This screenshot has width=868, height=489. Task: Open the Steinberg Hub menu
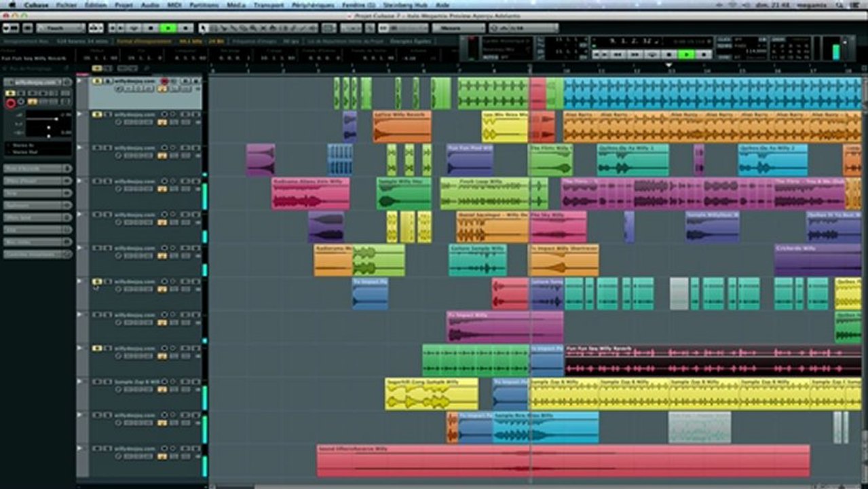(x=404, y=5)
